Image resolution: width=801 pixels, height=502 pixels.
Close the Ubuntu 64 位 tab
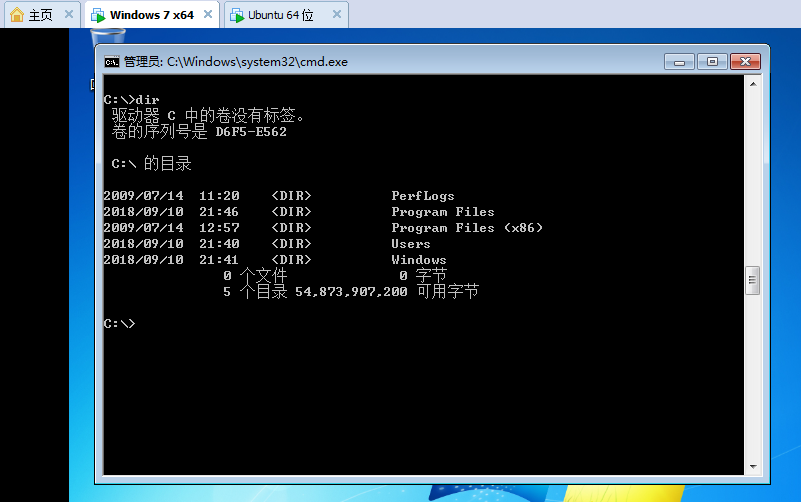point(337,14)
